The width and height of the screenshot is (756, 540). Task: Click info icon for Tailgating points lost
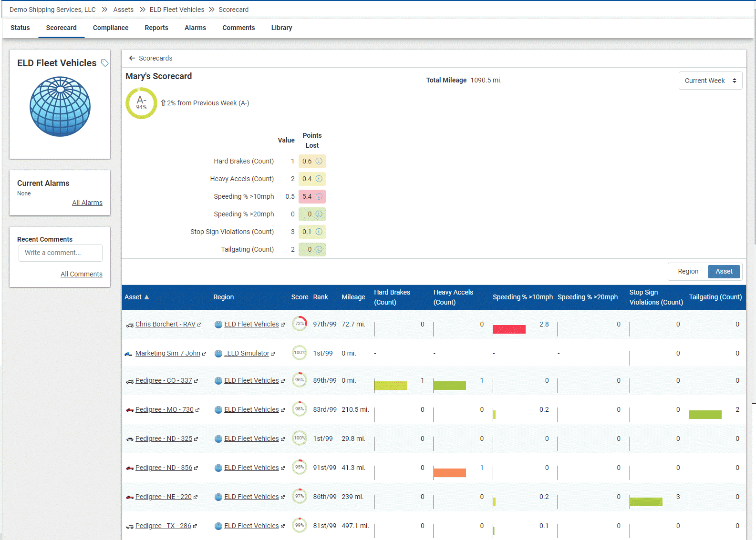(x=319, y=249)
